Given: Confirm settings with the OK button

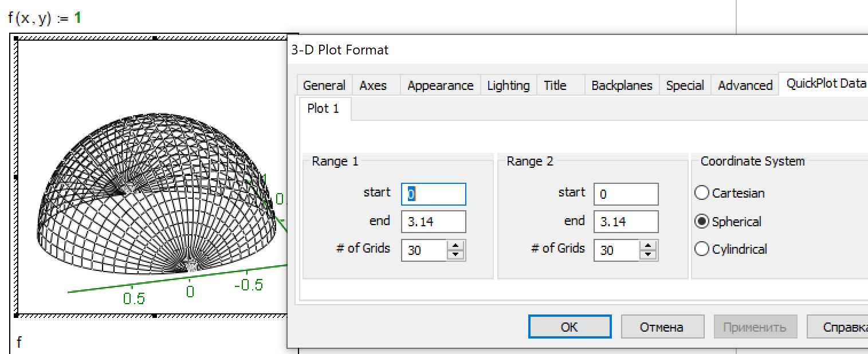Looking at the screenshot, I should (569, 327).
